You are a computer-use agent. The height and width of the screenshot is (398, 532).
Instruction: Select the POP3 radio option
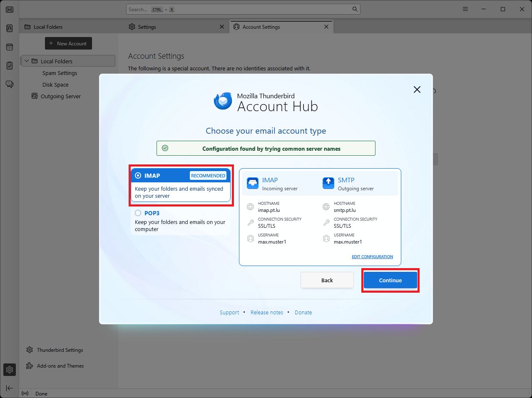pyautogui.click(x=138, y=213)
